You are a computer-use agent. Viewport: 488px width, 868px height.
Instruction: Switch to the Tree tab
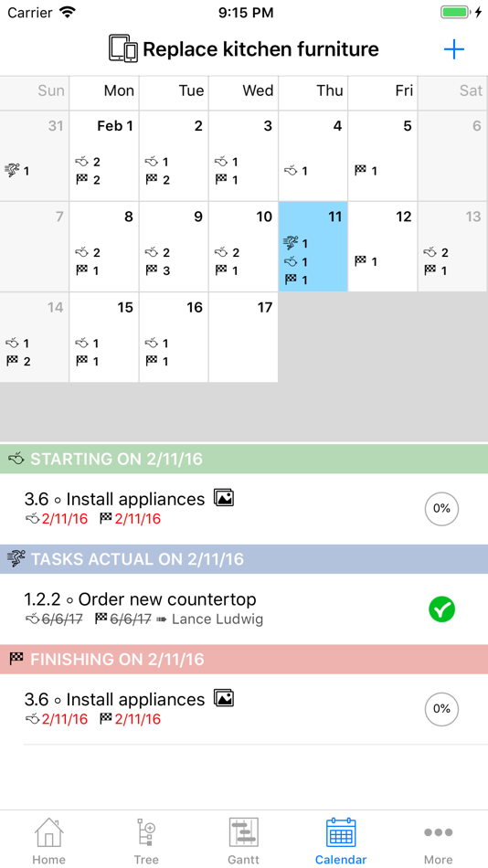[146, 842]
